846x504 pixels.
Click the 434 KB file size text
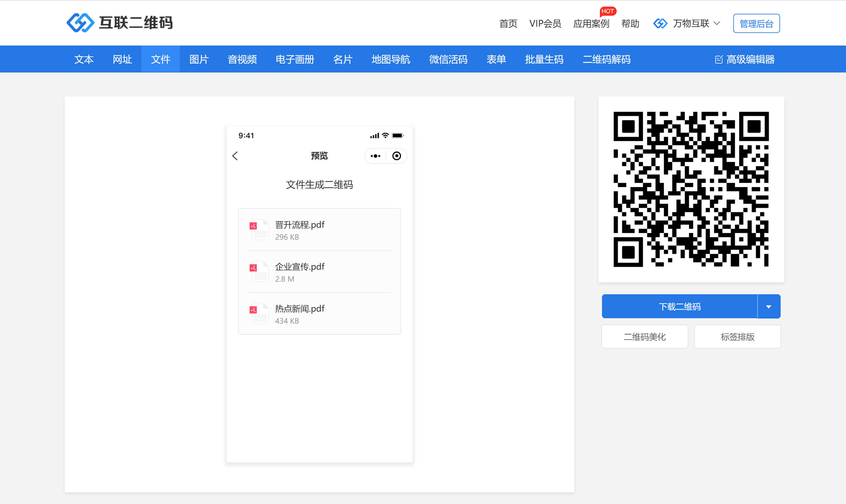[287, 321]
